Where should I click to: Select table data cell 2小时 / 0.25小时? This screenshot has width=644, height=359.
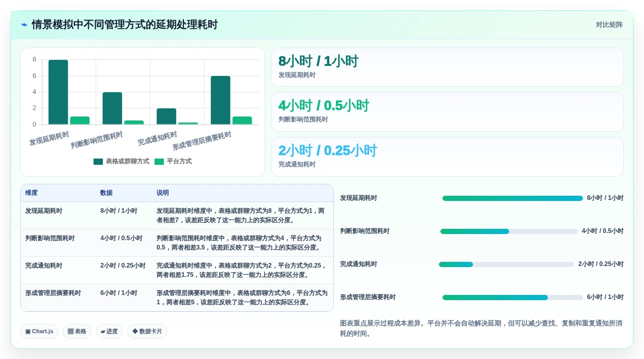click(123, 266)
